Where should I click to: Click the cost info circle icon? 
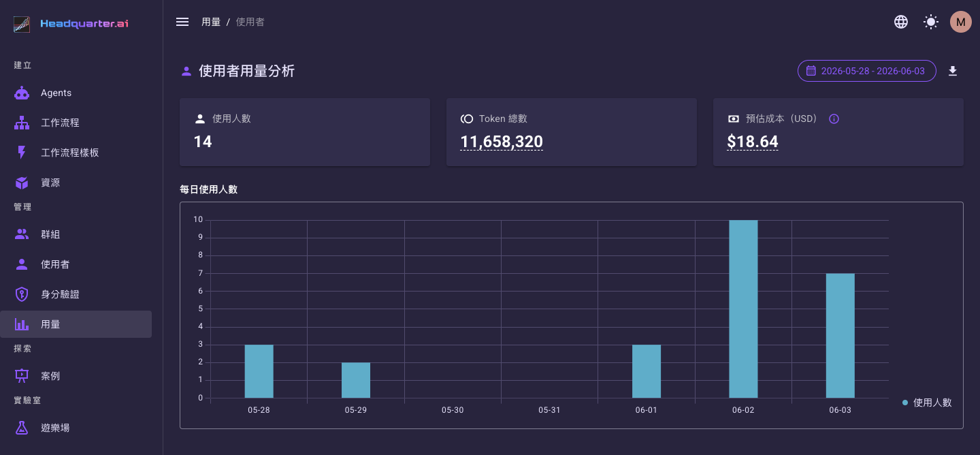[x=834, y=119]
